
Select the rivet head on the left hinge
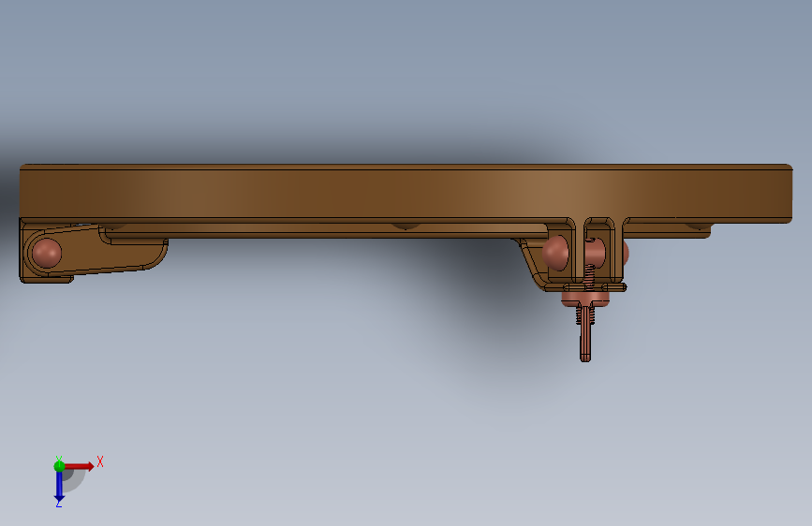click(x=47, y=253)
